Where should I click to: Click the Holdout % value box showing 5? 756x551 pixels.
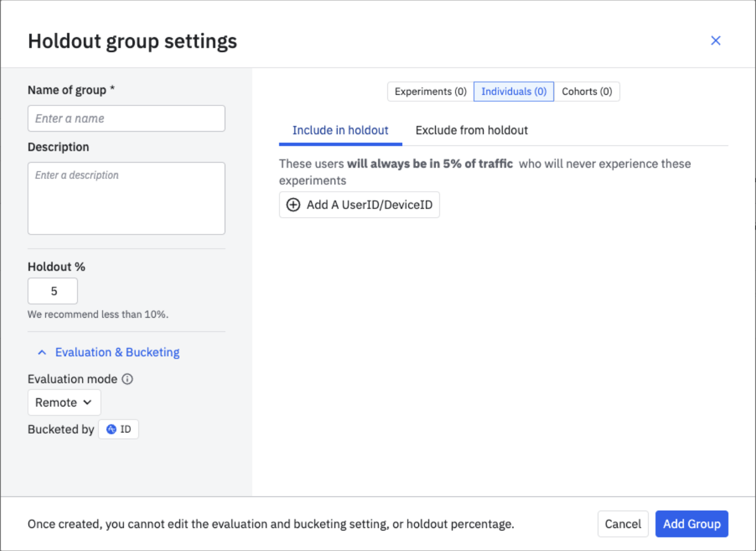tap(52, 290)
